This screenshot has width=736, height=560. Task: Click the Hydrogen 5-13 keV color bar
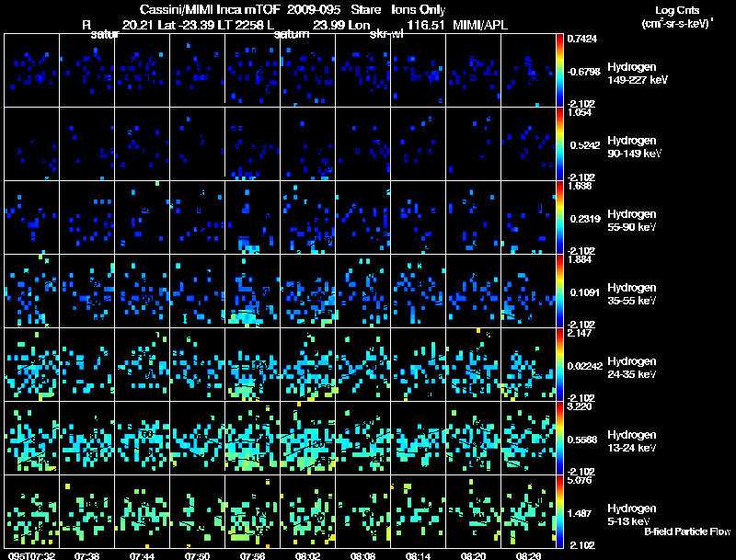tap(560, 511)
